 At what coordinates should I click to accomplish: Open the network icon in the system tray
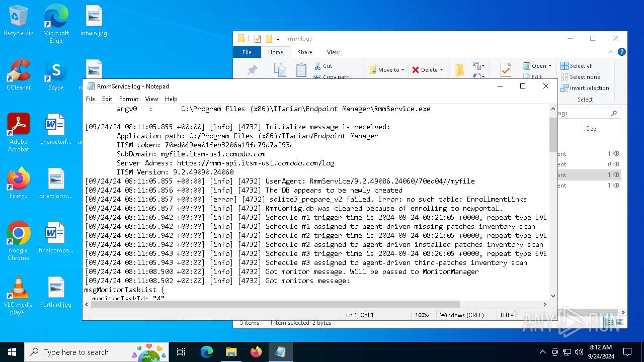click(x=567, y=352)
